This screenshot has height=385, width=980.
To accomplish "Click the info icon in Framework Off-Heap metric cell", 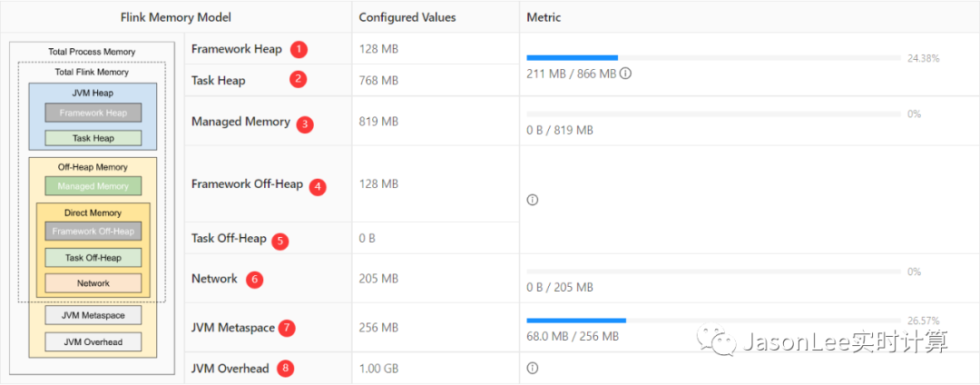I will pos(533,200).
